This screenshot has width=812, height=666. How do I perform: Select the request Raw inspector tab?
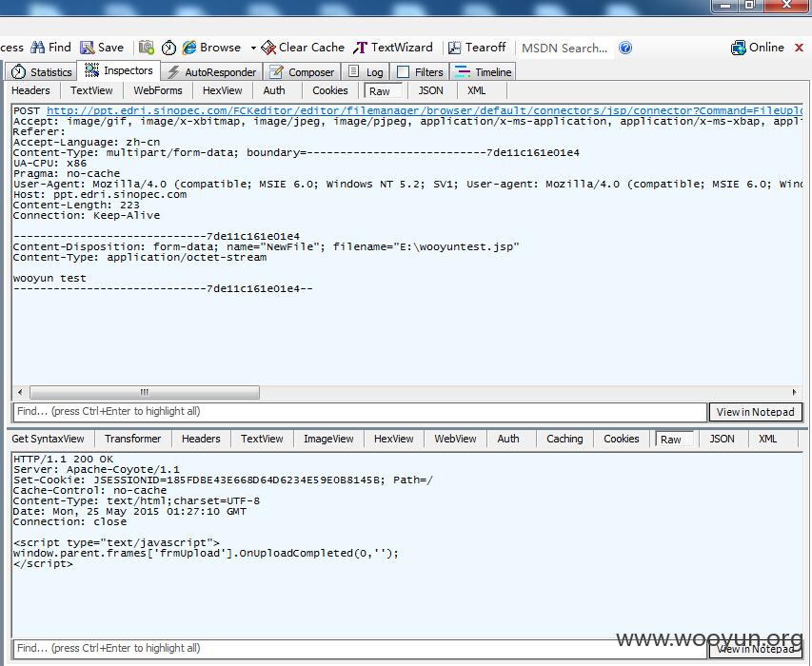[x=383, y=90]
